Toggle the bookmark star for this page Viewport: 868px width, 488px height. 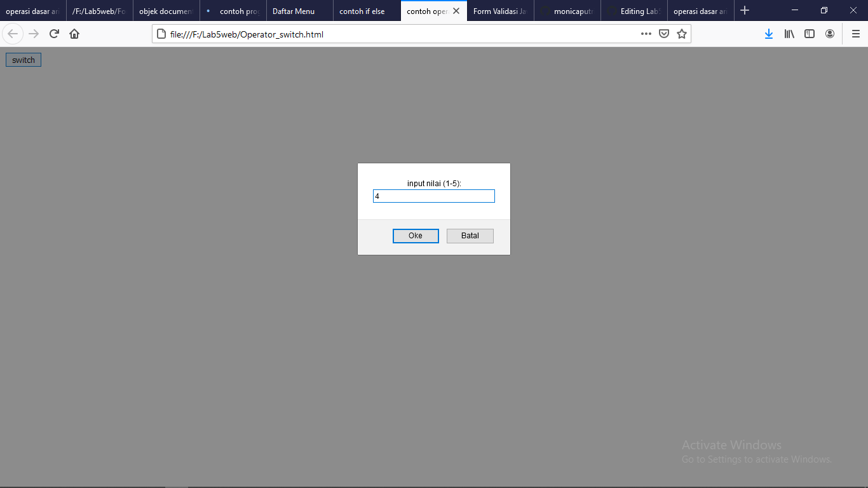(x=681, y=34)
